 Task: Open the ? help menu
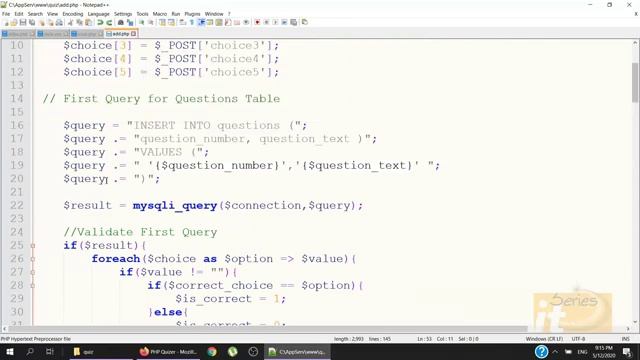(229, 14)
